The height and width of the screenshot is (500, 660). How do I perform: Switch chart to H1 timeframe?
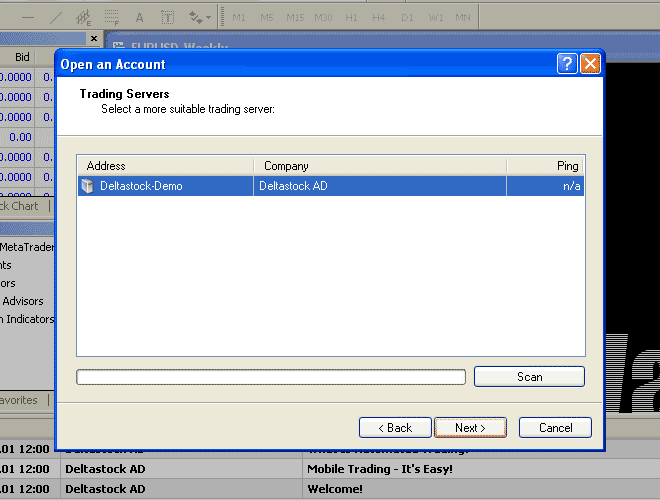point(351,18)
